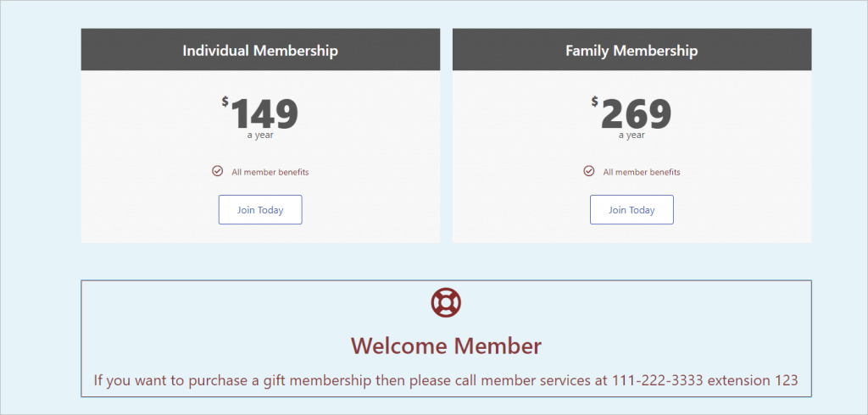
Task: Click the word 'extension 123' in the notice
Action: click(x=753, y=380)
